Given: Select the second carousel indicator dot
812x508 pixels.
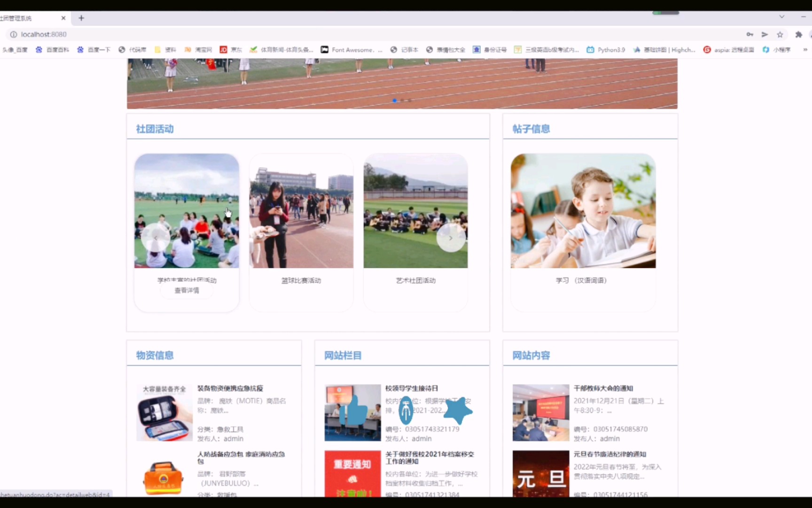Looking at the screenshot, I should point(402,100).
